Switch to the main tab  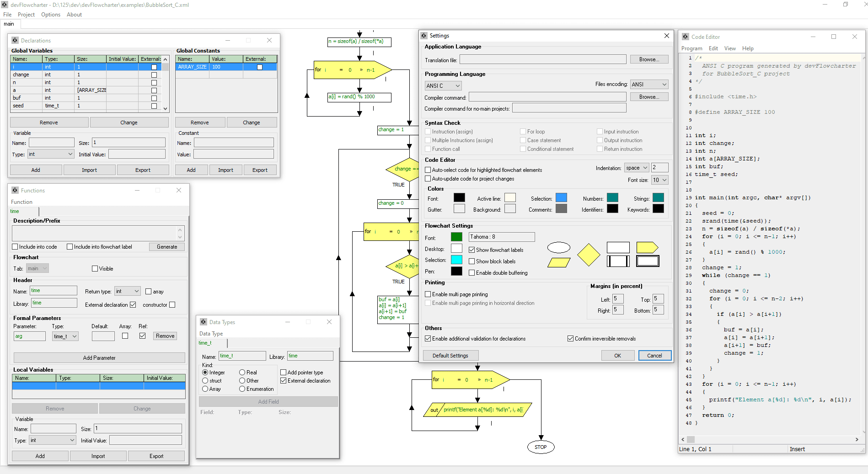(x=9, y=24)
